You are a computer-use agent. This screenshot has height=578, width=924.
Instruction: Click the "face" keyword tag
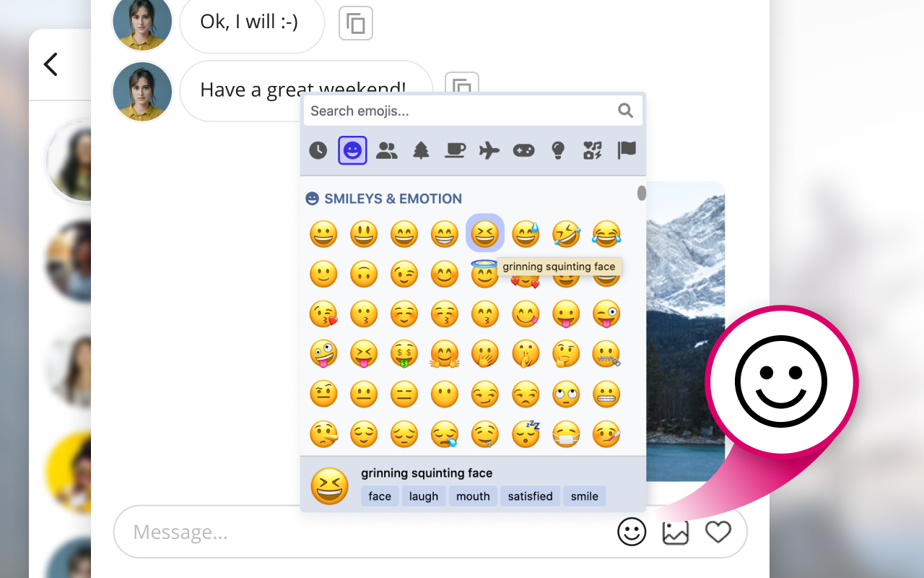tap(380, 496)
